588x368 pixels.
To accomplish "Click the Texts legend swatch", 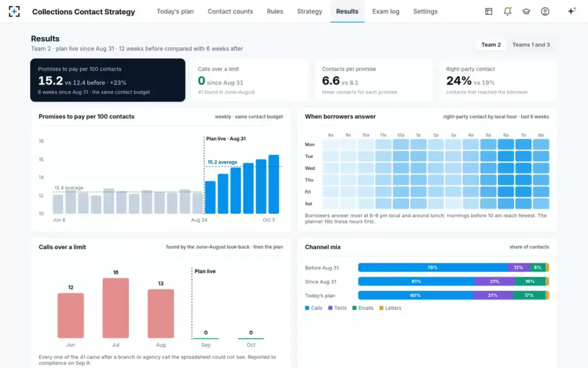I will 330,308.
